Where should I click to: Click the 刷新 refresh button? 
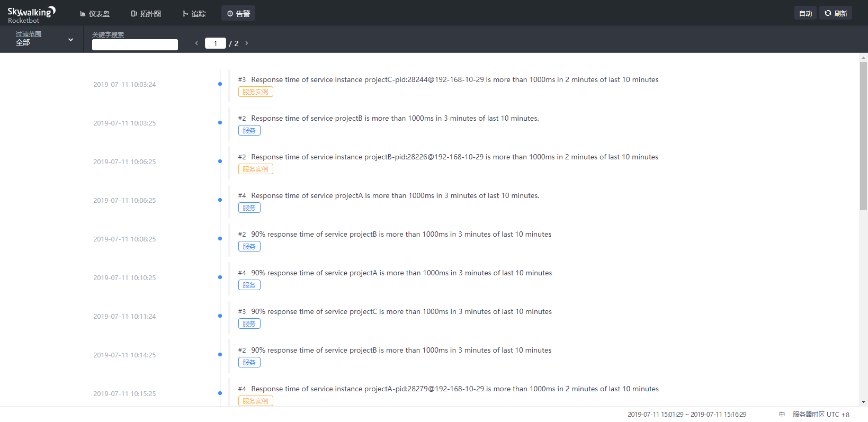pyautogui.click(x=836, y=13)
